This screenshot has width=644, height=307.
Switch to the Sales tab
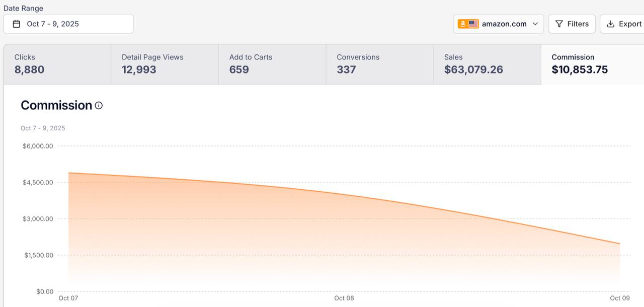tap(487, 64)
